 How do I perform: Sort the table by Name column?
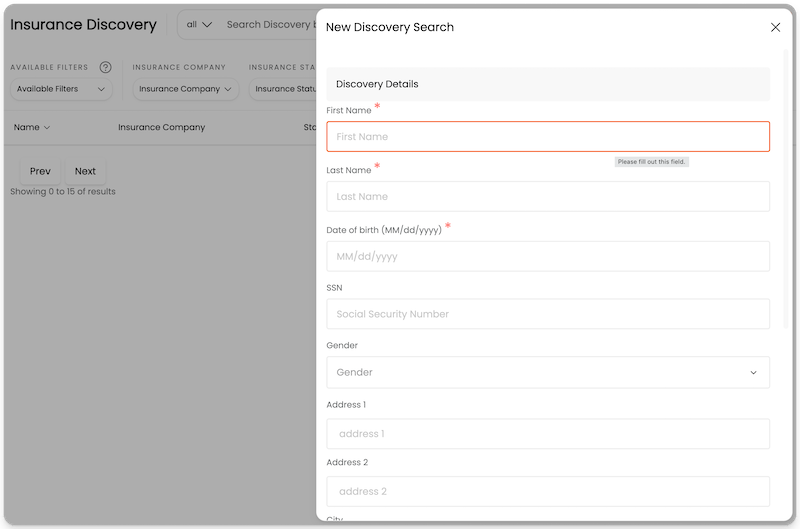point(32,127)
